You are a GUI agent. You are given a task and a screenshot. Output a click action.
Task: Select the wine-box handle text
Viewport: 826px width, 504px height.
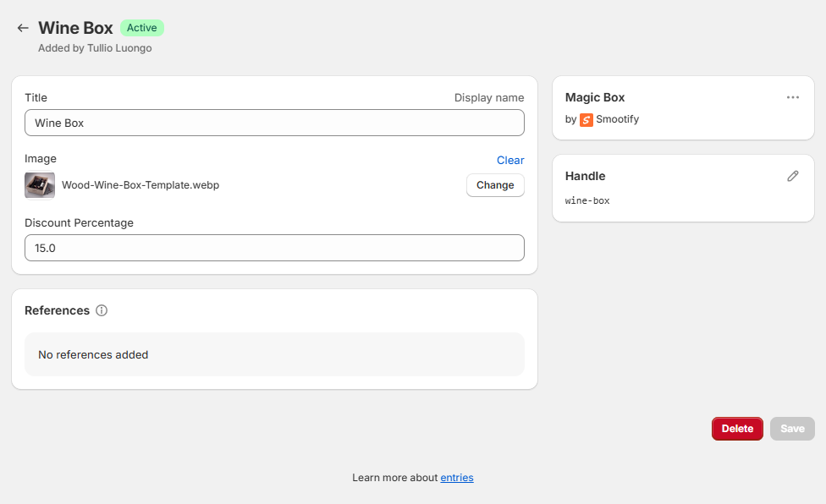coord(587,200)
